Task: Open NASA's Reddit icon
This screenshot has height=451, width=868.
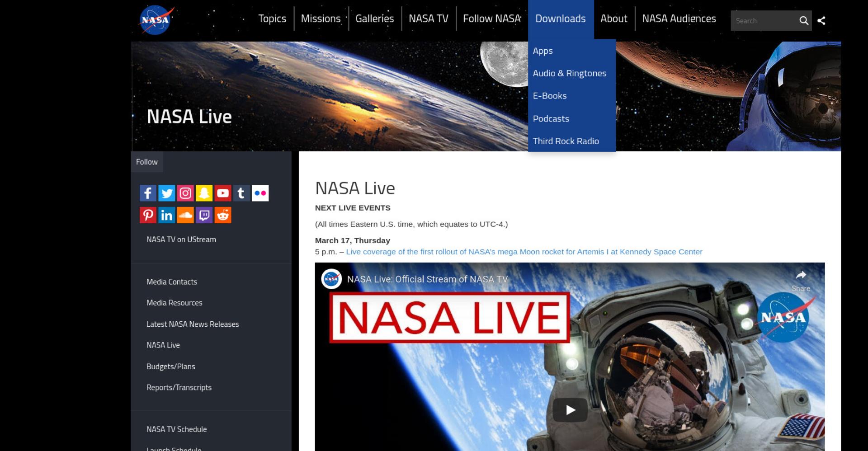Action: click(223, 215)
